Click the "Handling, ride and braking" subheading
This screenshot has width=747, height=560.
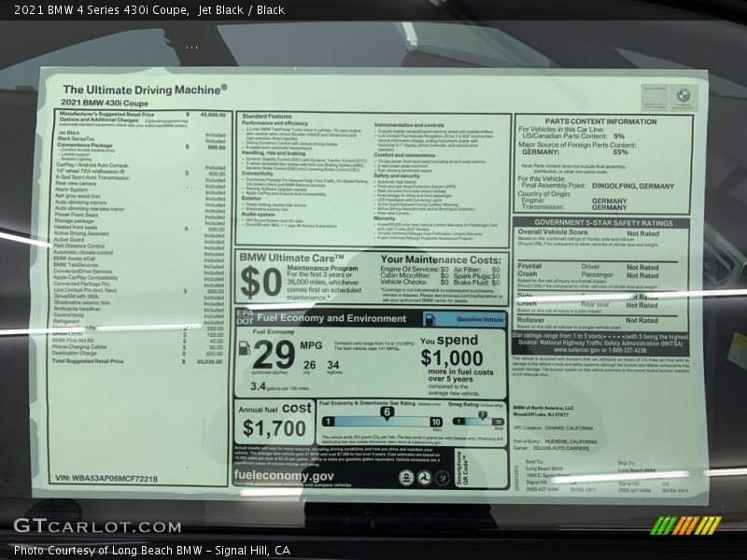coord(274,154)
